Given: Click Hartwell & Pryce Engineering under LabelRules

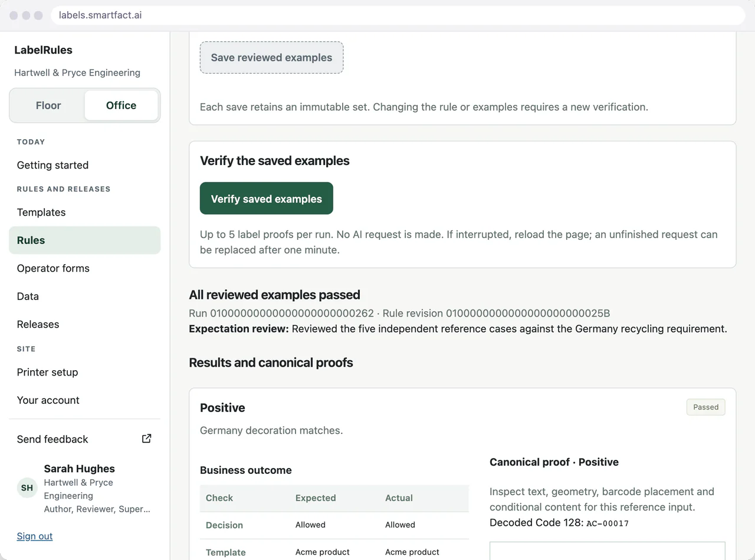Looking at the screenshot, I should coord(77,73).
